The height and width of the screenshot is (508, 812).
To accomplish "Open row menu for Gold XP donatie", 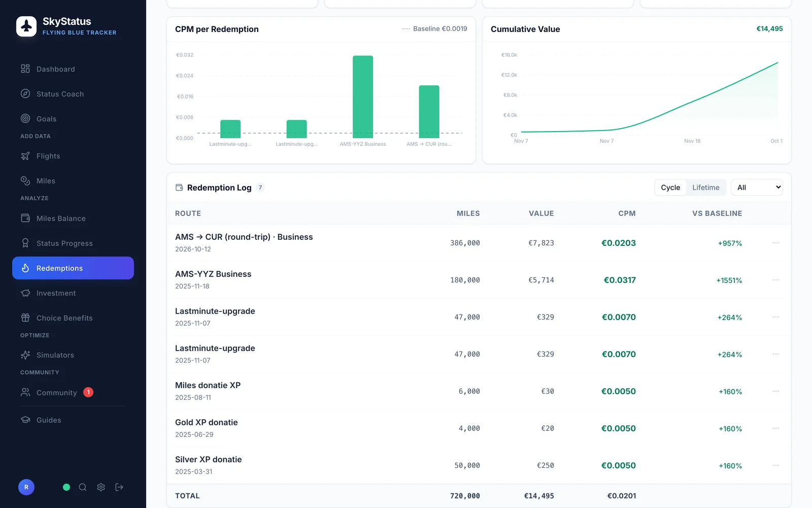I will click(776, 428).
